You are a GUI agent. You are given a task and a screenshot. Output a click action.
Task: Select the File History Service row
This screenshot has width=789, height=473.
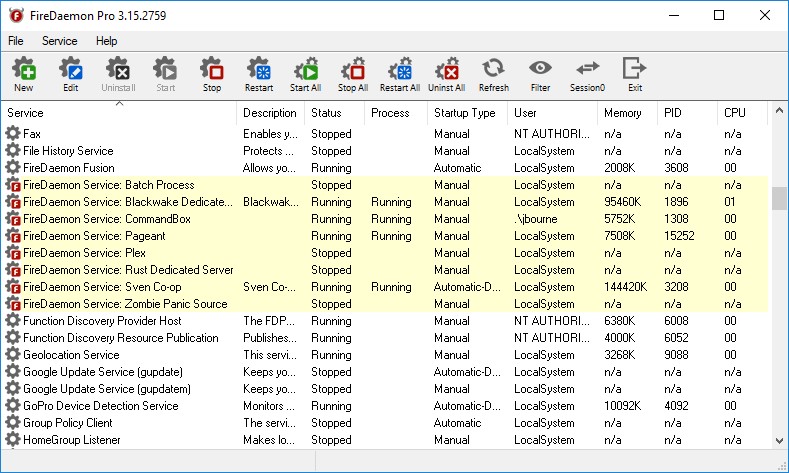click(385, 150)
